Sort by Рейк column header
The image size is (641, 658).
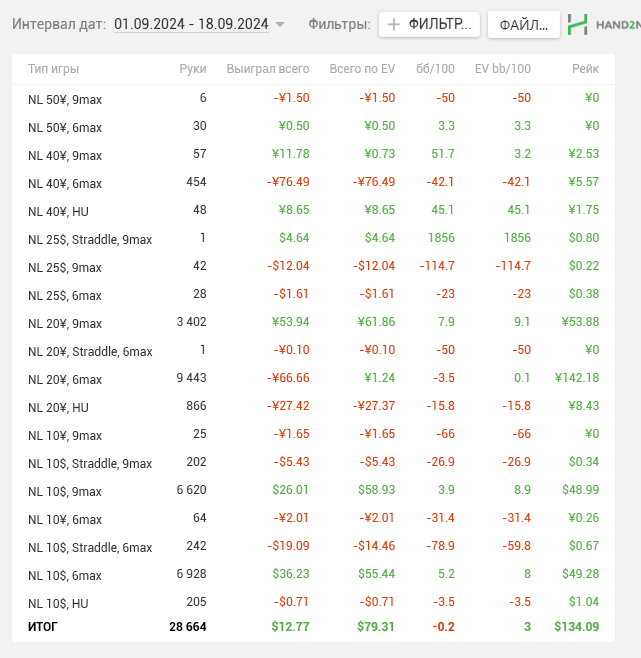pyautogui.click(x=585, y=68)
